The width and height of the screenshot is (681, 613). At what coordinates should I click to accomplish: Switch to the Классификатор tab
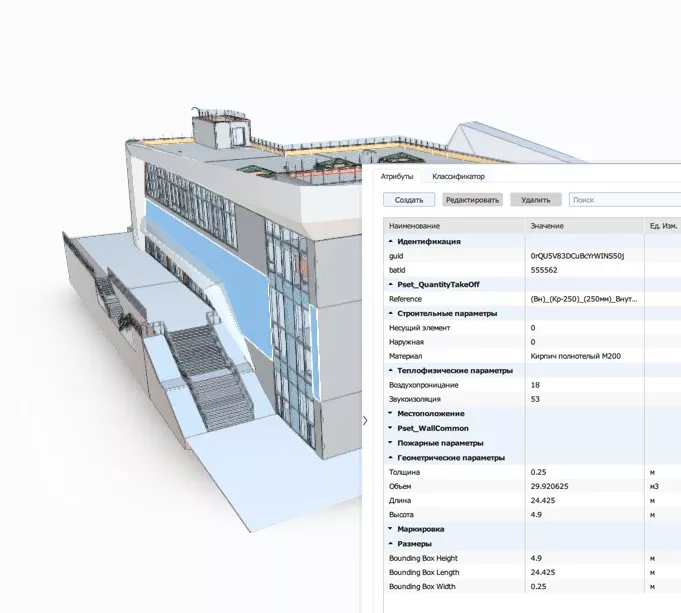451,176
